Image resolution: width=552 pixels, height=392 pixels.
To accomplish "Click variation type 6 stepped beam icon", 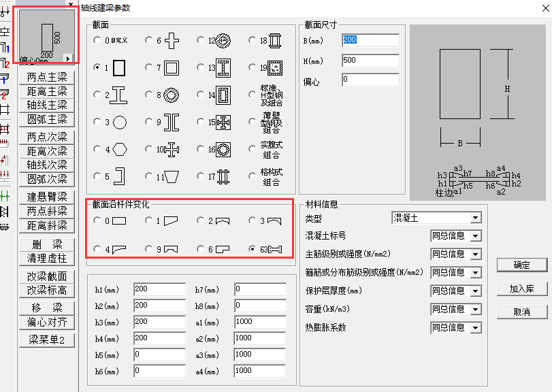I will (x=223, y=250).
